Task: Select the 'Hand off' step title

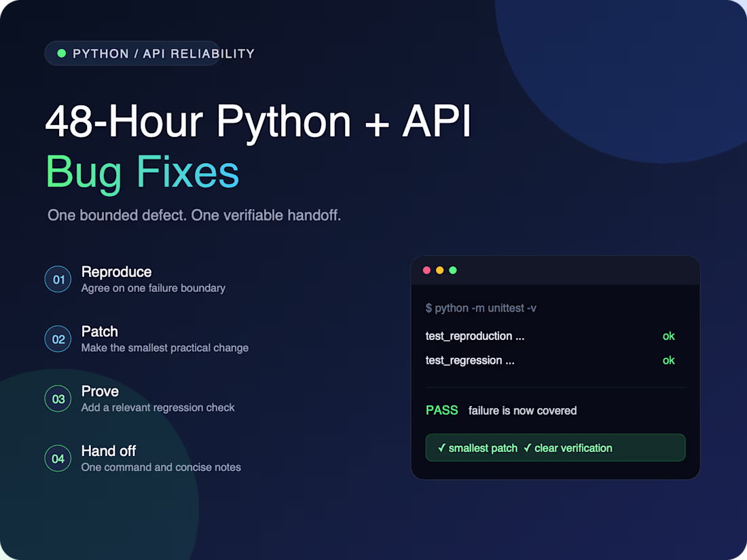Action: (109, 451)
